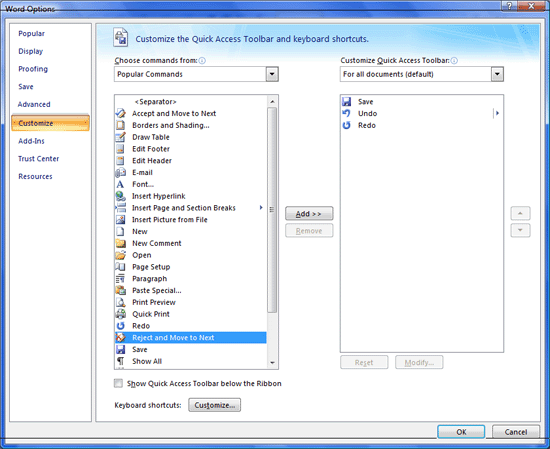Choose the Print Preview icon in command list
The image size is (550, 449).
(120, 302)
